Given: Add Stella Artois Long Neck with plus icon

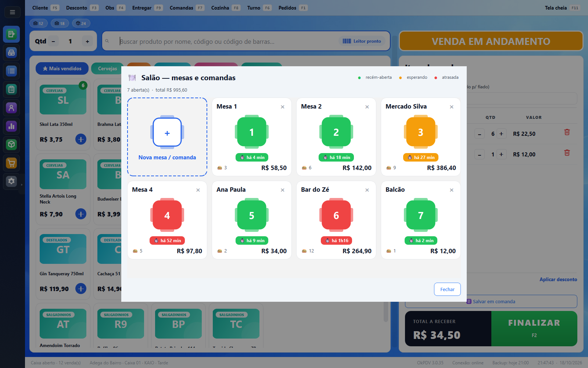Looking at the screenshot, I should point(81,214).
